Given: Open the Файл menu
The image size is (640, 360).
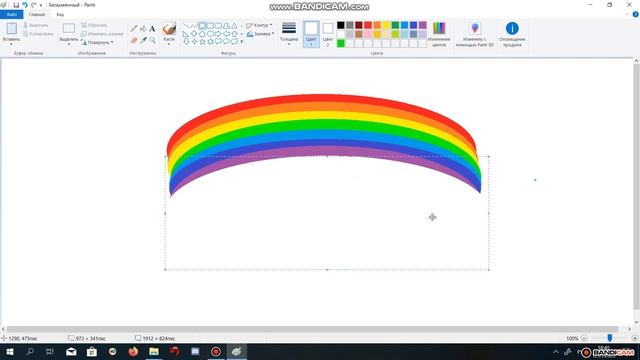Looking at the screenshot, I should tap(11, 15).
